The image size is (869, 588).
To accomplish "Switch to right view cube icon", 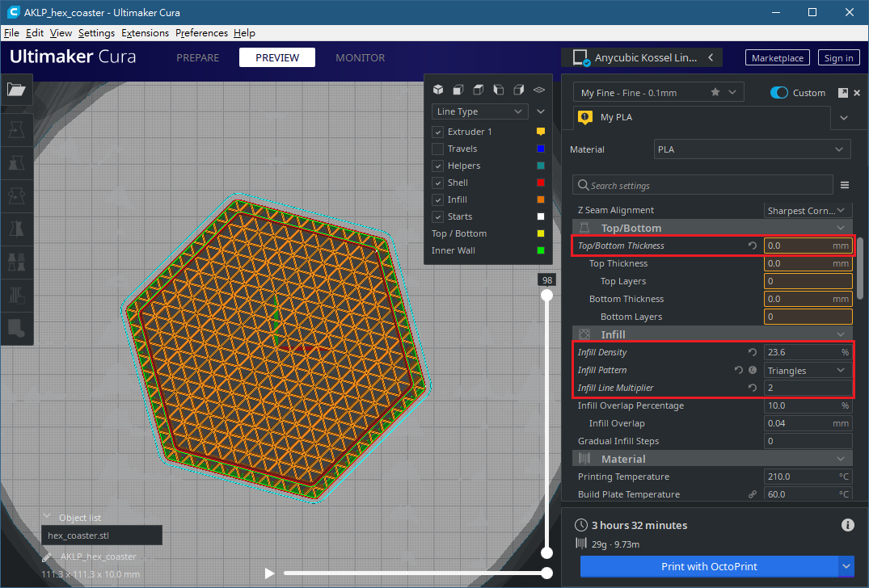I will pyautogui.click(x=519, y=90).
